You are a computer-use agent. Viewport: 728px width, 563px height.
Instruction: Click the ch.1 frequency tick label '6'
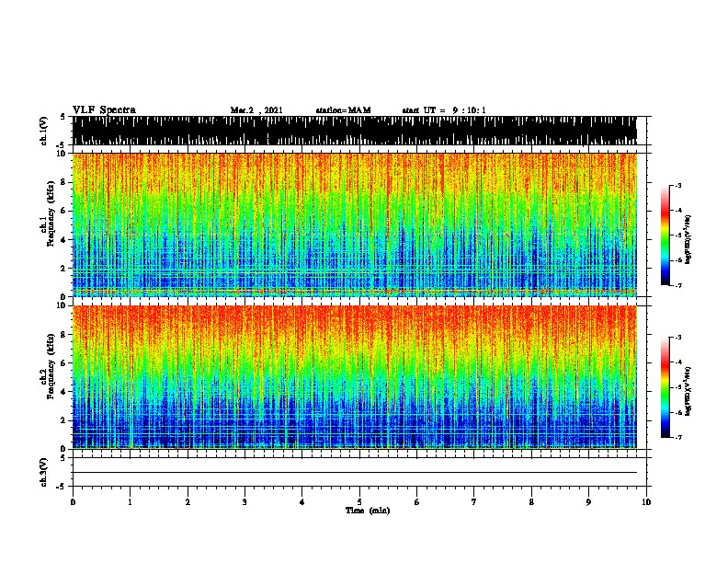(x=63, y=211)
